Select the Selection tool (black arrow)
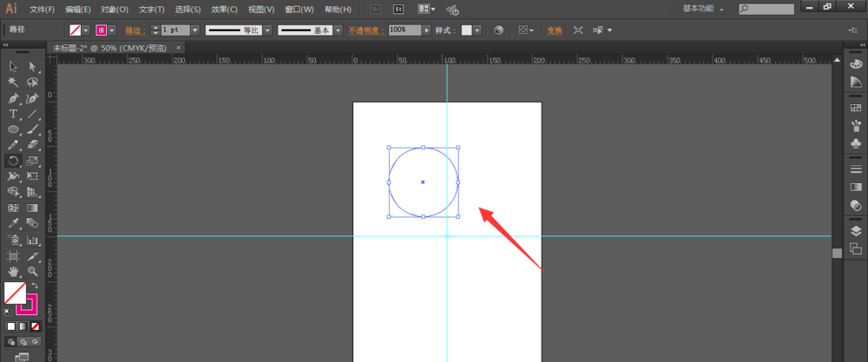 [13, 67]
